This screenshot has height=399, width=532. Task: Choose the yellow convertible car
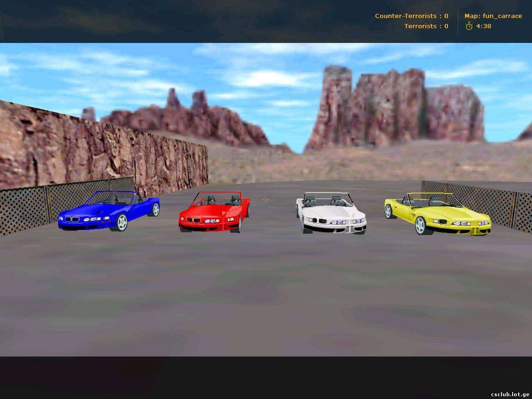point(438,214)
